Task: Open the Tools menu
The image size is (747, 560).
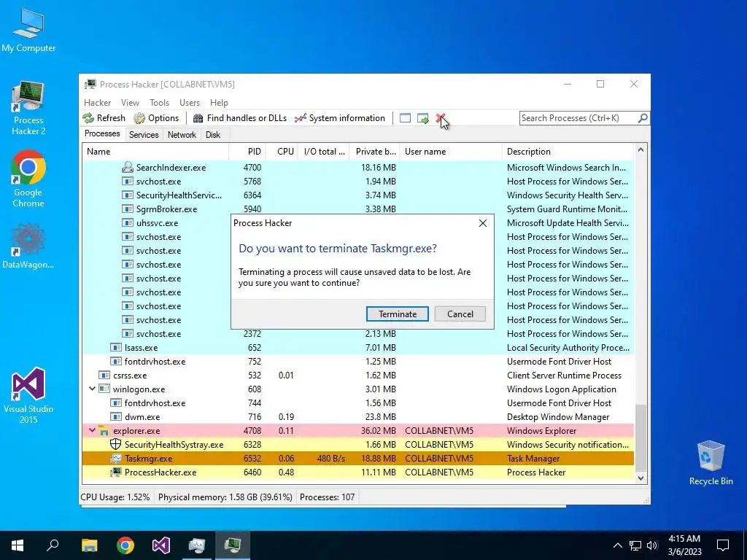Action: point(159,103)
